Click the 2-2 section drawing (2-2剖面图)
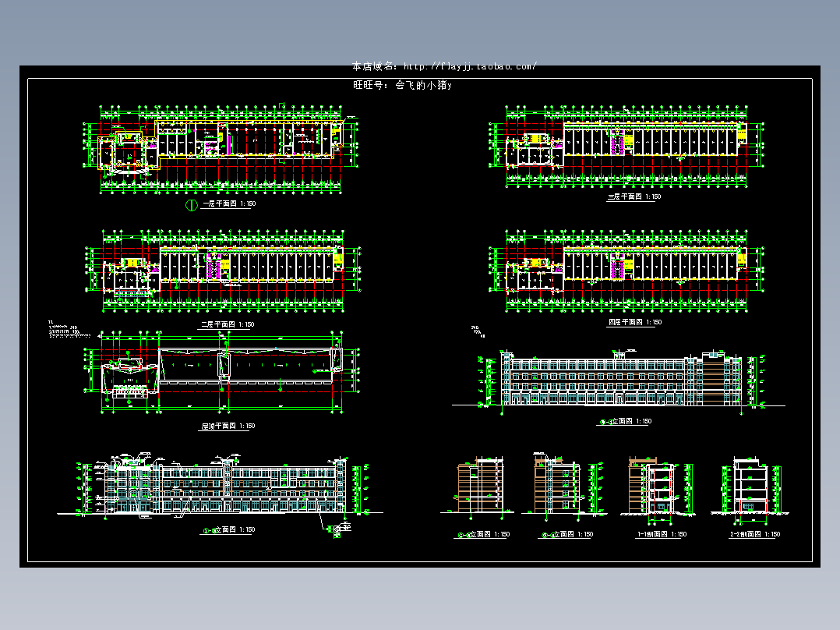 [x=750, y=490]
